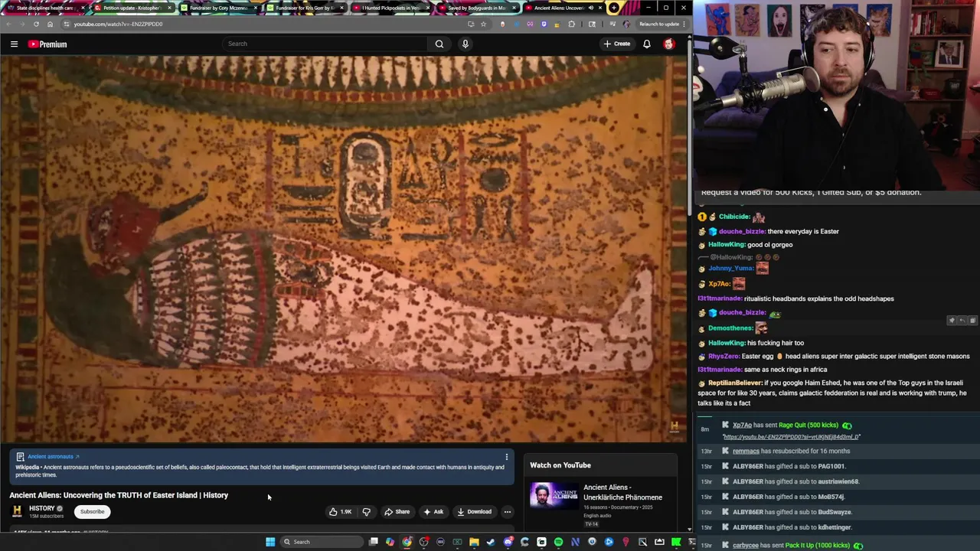Open Task View from the taskbar
This screenshot has width=980, height=551.
pyautogui.click(x=373, y=542)
